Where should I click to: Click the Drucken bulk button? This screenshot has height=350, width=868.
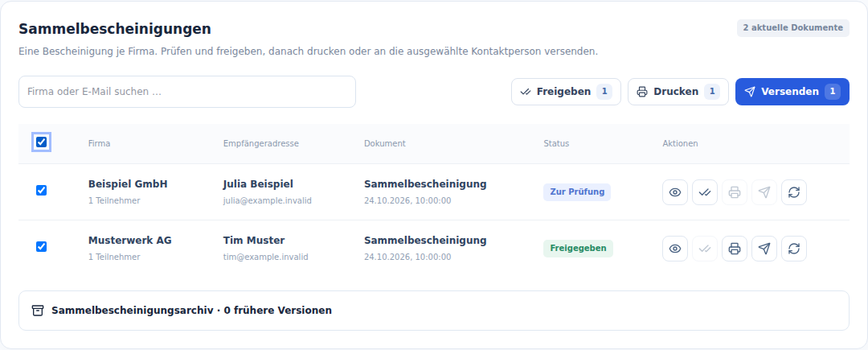[x=678, y=92]
